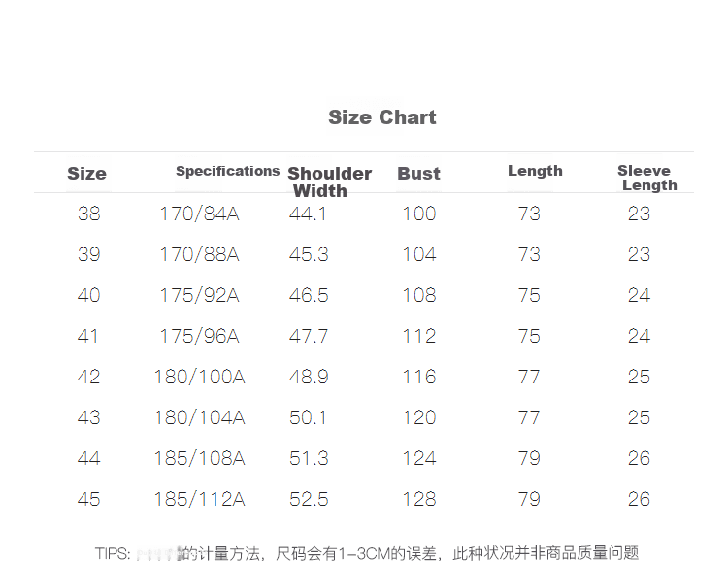The image size is (728, 561).
Task: Click the Length column header
Action: coord(535,171)
